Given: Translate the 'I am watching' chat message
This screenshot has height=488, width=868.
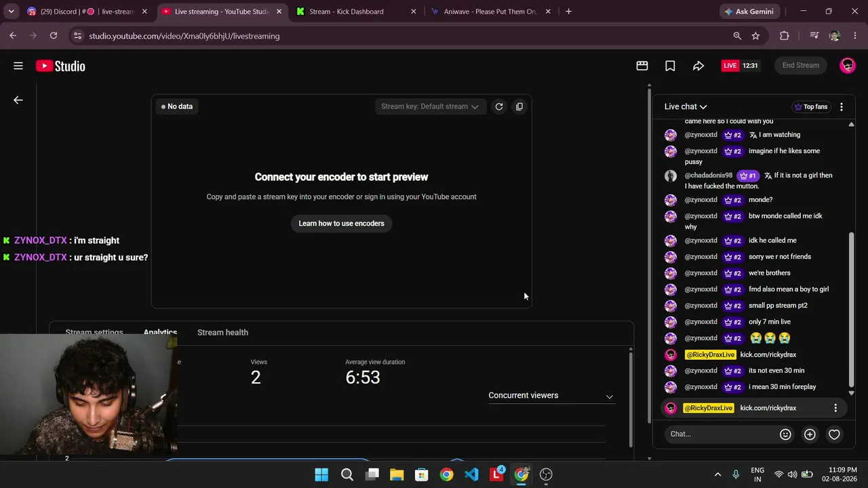Looking at the screenshot, I should [753, 135].
